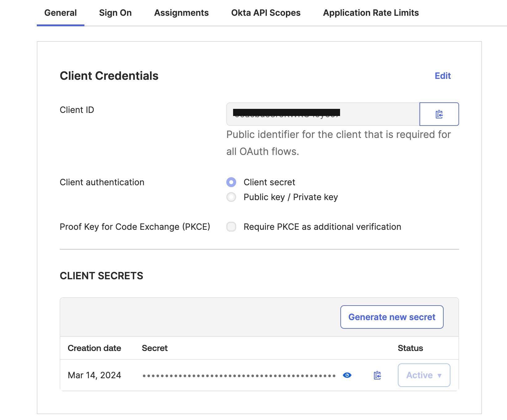View Application Rate Limits tab
Screen dimensions: 507x420
[x=371, y=13]
